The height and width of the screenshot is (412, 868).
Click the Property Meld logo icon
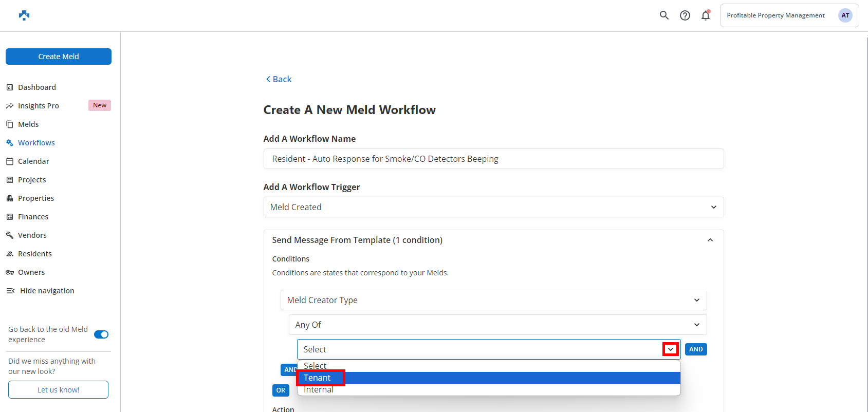[x=24, y=15]
